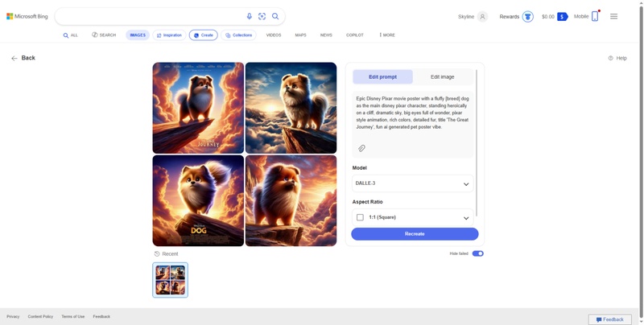Click the search magnifier icon
The image size is (644, 325).
click(275, 16)
